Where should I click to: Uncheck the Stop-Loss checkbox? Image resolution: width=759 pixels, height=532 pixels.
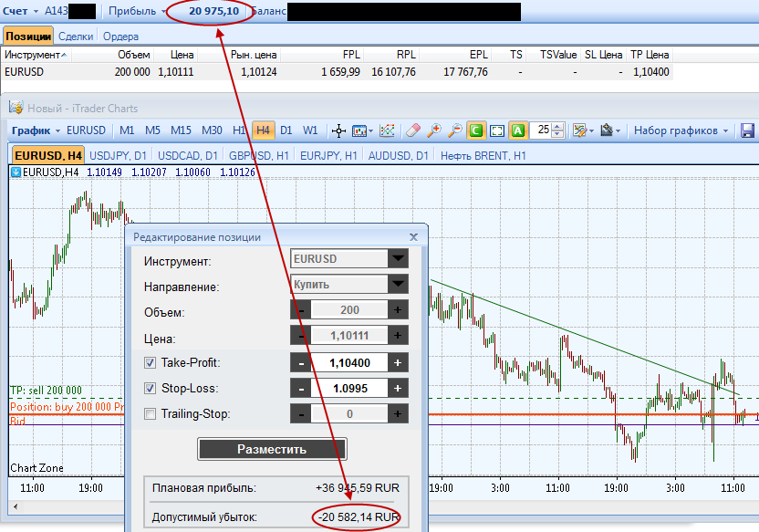pyautogui.click(x=150, y=388)
